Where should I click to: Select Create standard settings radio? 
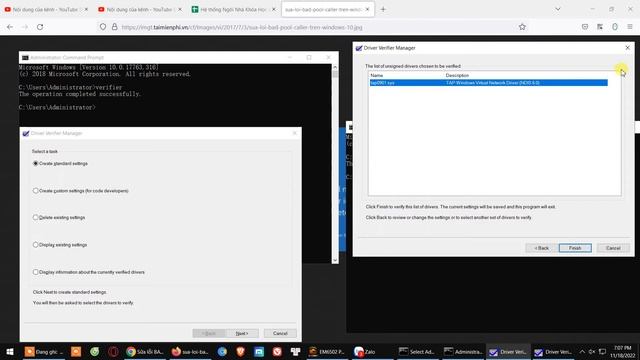[36, 163]
